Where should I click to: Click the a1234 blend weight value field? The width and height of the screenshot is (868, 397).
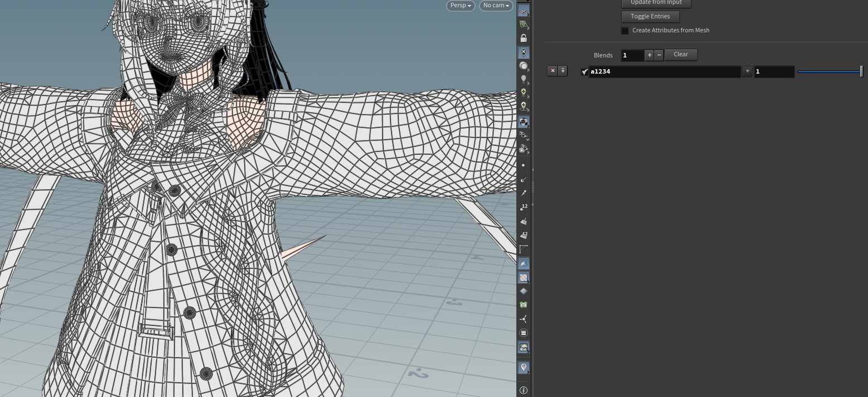(774, 71)
